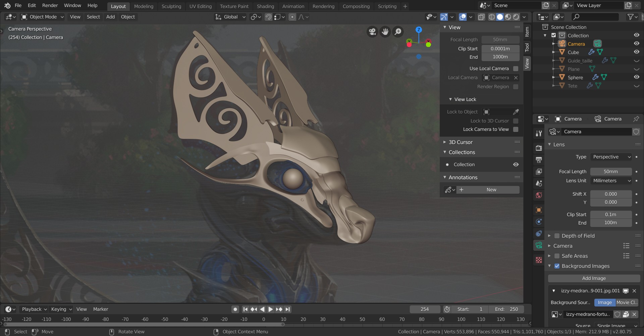Click the toggle camera view icon
This screenshot has height=336, width=644.
pyautogui.click(x=372, y=32)
